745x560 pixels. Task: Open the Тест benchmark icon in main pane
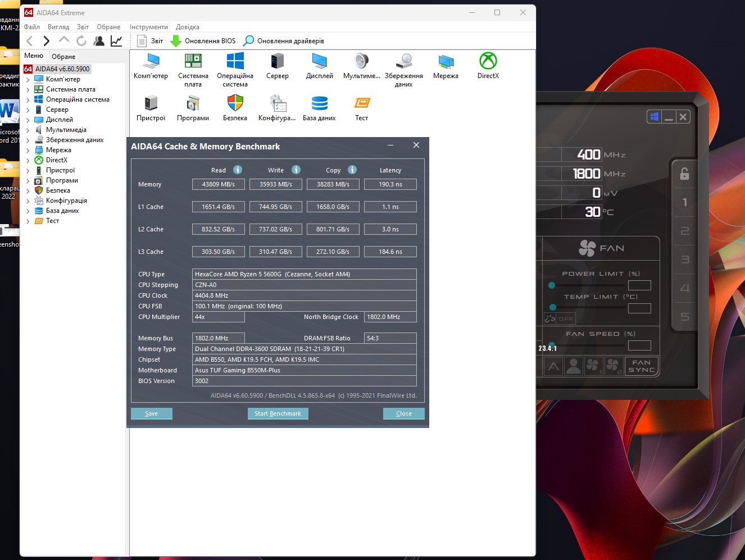point(361,103)
